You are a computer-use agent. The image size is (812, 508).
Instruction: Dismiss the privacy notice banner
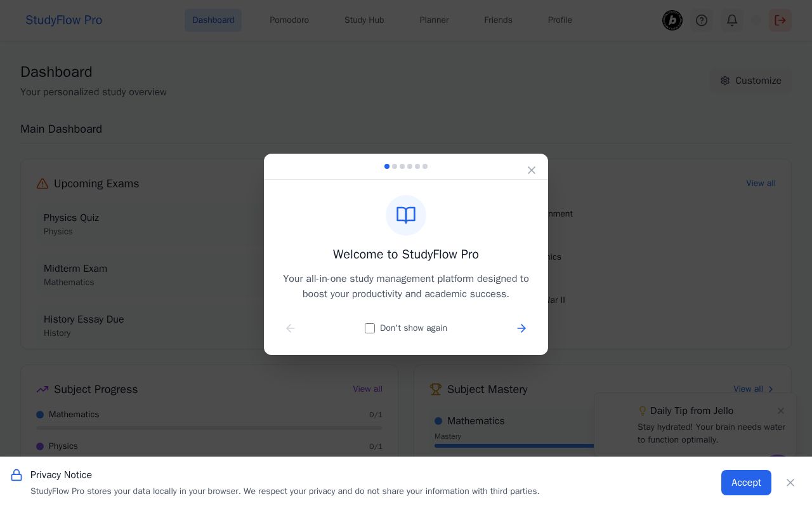[790, 483]
